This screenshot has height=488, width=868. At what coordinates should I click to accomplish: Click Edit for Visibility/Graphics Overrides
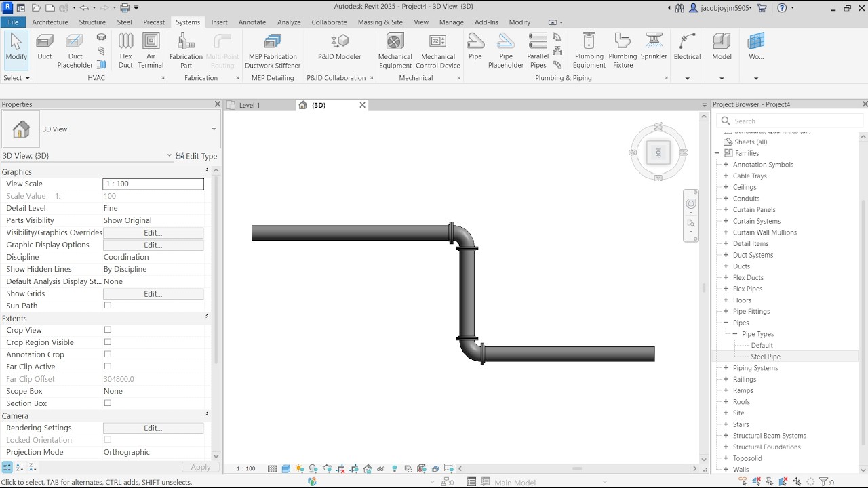coord(153,232)
